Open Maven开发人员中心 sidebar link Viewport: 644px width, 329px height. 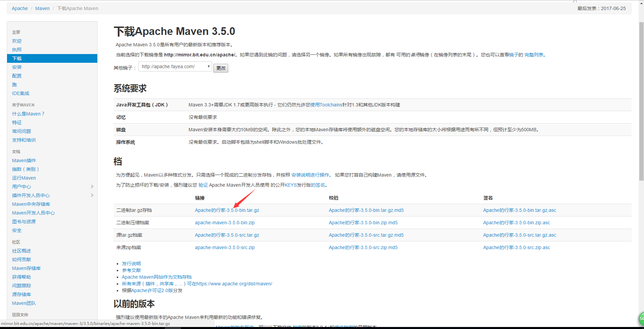click(34, 213)
